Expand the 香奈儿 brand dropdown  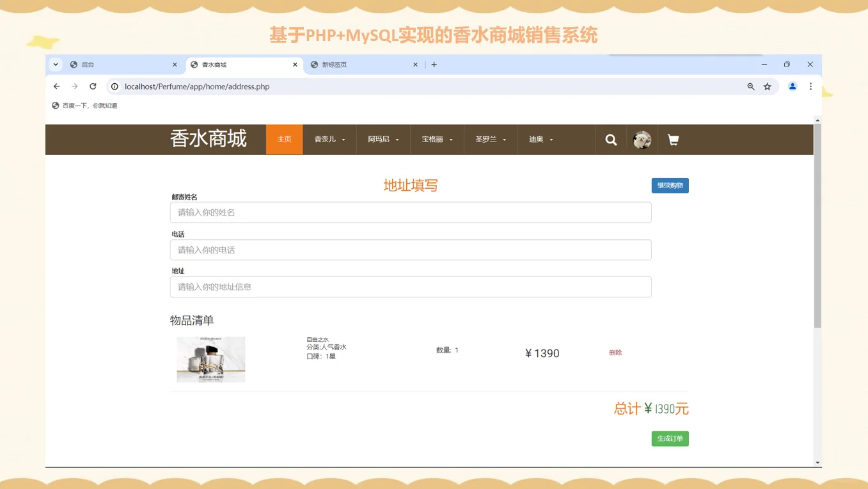(329, 140)
